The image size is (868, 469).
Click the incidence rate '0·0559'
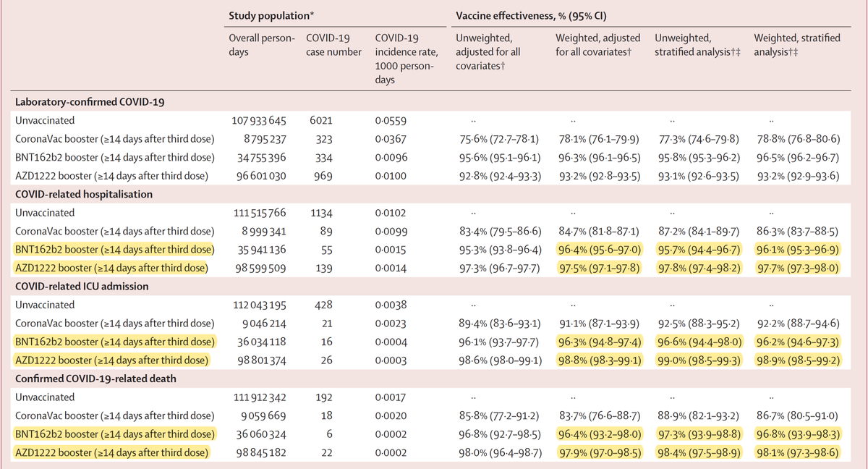391,121
